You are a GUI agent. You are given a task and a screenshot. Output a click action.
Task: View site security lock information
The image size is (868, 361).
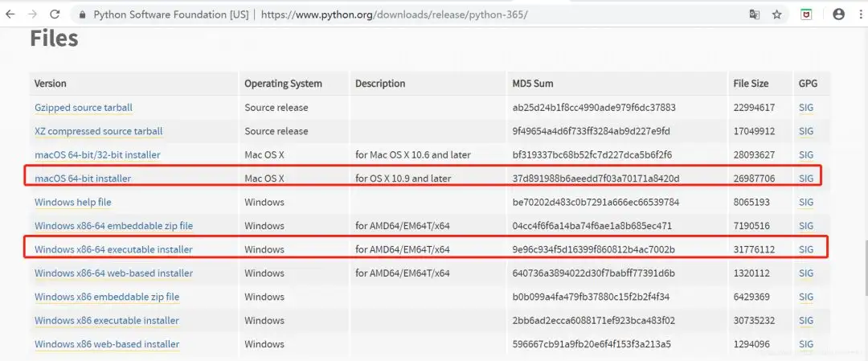(x=83, y=14)
